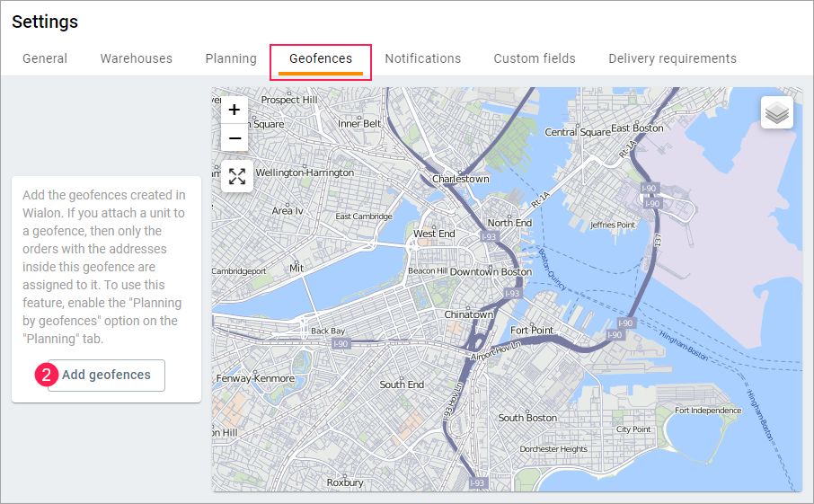Click South Boston area on map
The height and width of the screenshot is (504, 814).
[x=527, y=418]
